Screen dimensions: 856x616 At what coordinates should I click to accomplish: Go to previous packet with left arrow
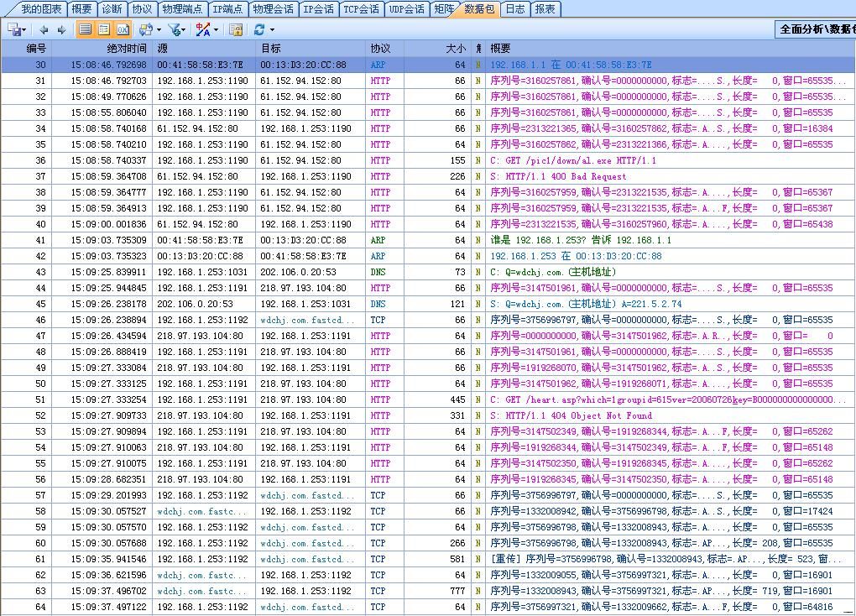[44, 29]
